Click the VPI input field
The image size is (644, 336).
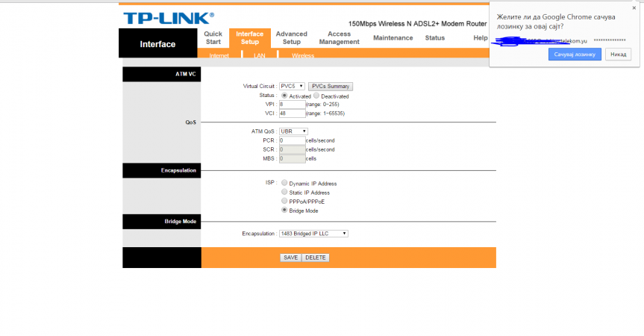tap(292, 105)
